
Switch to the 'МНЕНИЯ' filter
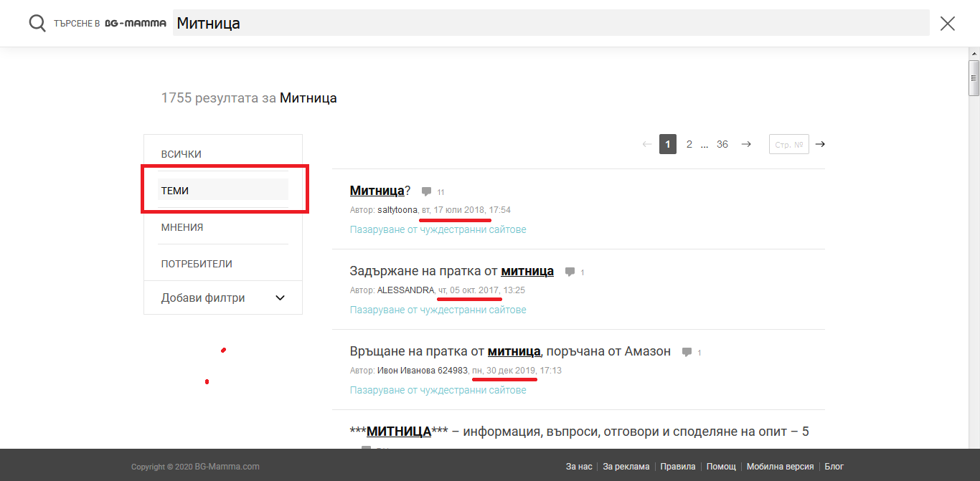tap(182, 227)
